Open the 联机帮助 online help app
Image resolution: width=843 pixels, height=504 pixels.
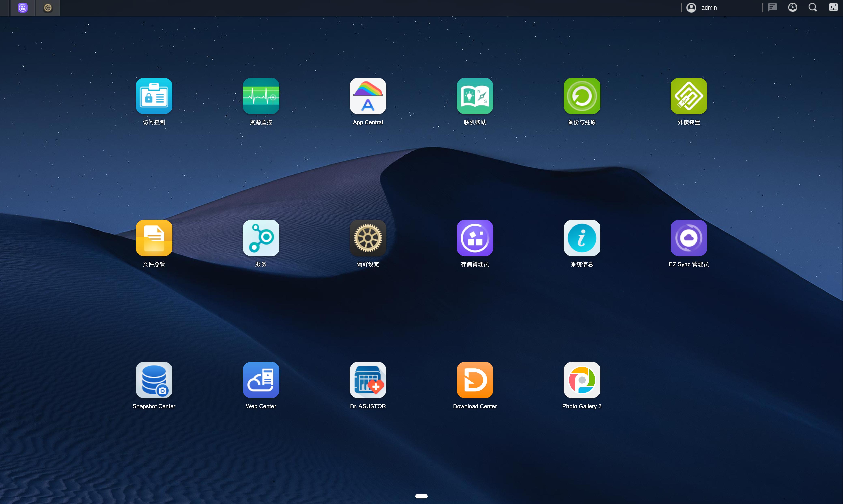click(475, 96)
